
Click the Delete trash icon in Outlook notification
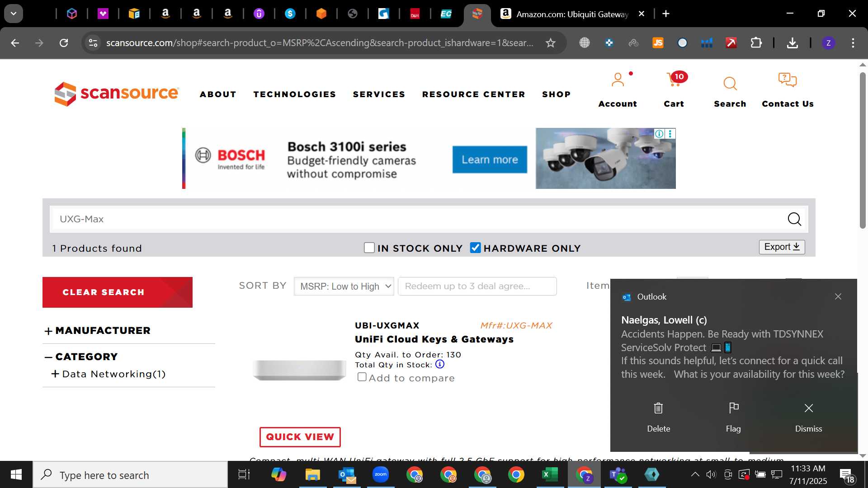(658, 408)
